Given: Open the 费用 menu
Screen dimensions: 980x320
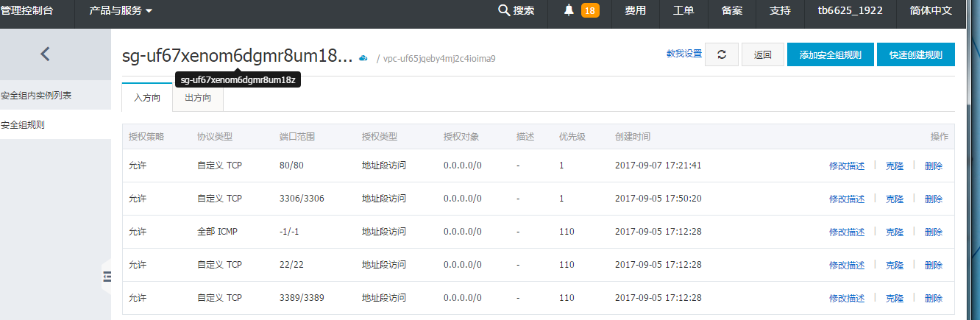Looking at the screenshot, I should (636, 11).
